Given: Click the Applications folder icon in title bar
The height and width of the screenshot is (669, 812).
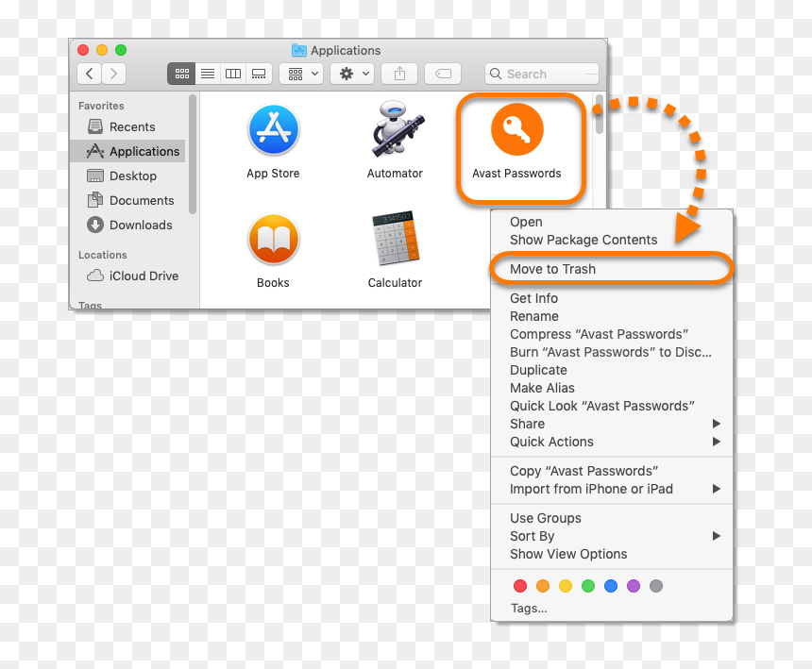Looking at the screenshot, I should (x=299, y=50).
